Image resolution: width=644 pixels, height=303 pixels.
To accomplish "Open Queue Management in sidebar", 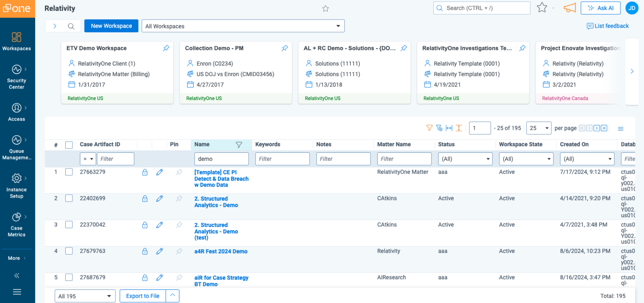I will pyautogui.click(x=17, y=147).
